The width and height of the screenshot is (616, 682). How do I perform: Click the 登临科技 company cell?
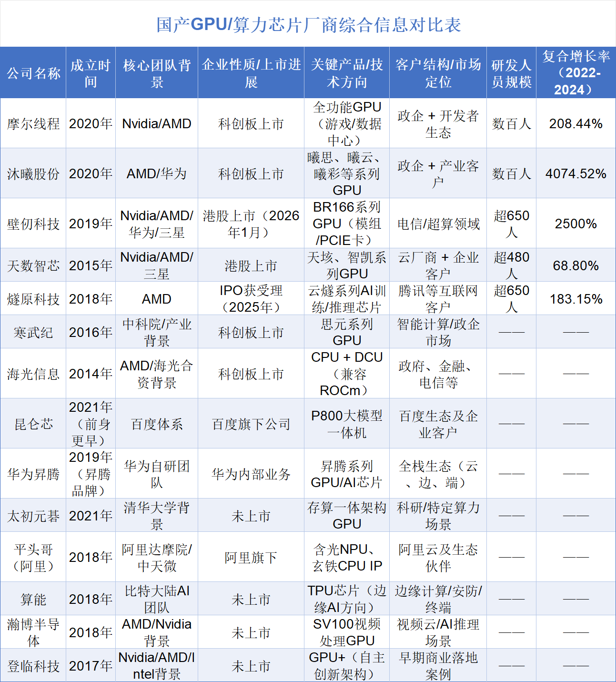[33, 665]
